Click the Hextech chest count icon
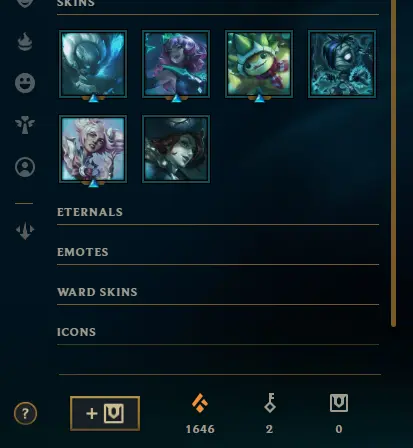The height and width of the screenshot is (448, 413). pos(339,403)
